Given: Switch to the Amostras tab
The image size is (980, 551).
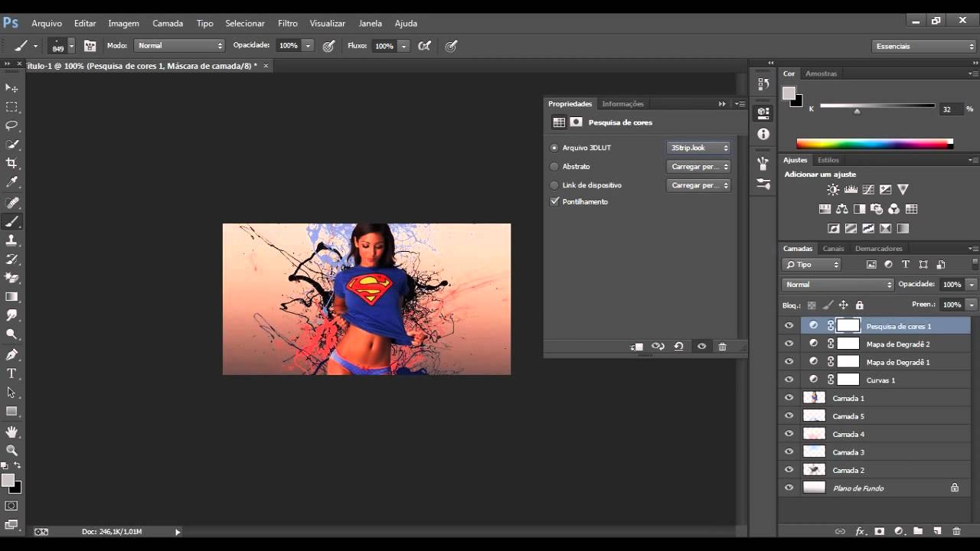Looking at the screenshot, I should [x=821, y=73].
